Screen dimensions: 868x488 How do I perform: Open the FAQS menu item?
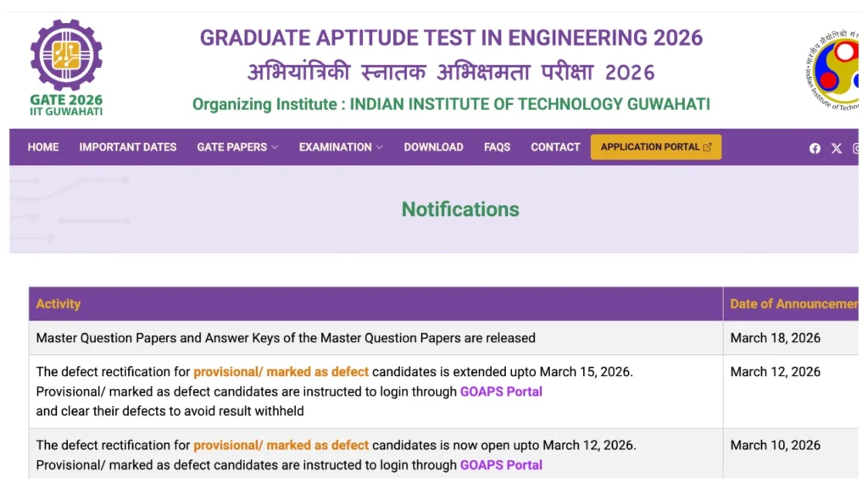[x=497, y=147]
